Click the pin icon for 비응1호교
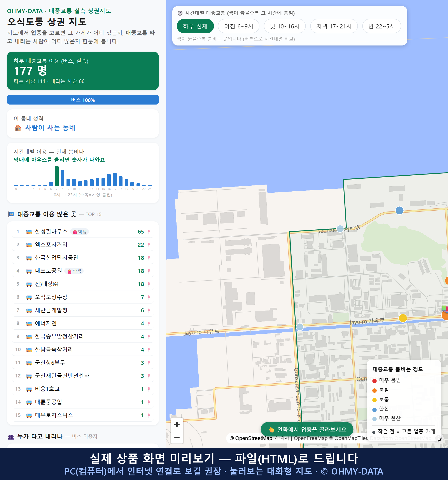Screen dimensions: 448x480 click(149, 389)
